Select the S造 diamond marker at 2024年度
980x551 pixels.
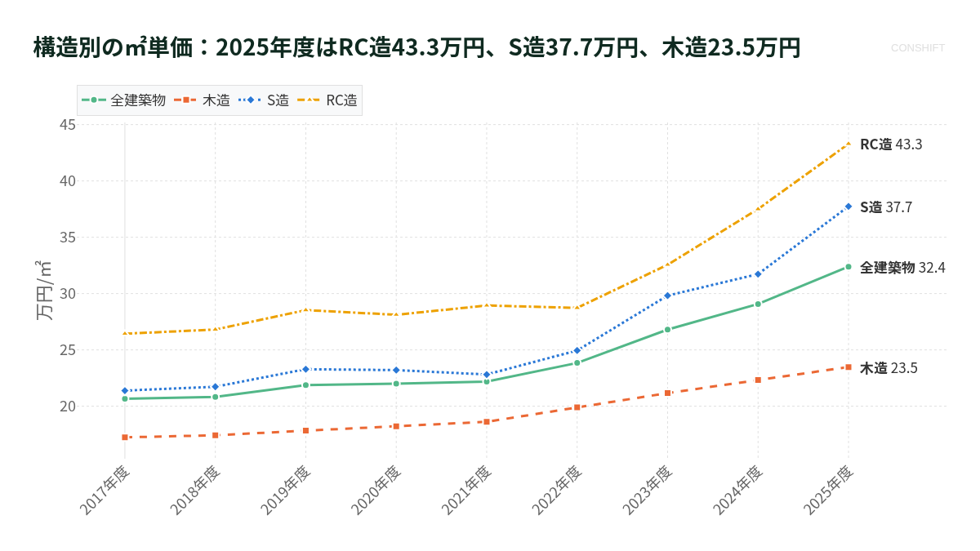[x=758, y=274]
